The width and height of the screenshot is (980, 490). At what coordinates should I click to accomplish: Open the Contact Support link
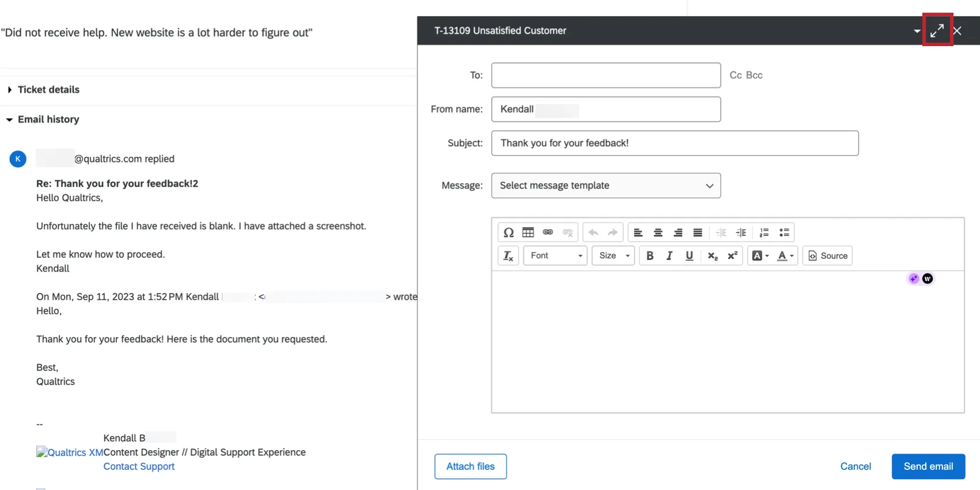(139, 466)
